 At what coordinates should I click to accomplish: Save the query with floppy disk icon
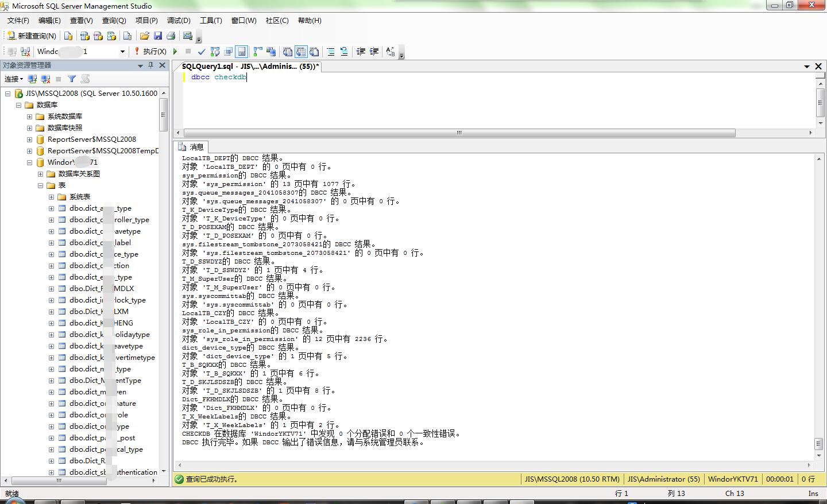[158, 36]
